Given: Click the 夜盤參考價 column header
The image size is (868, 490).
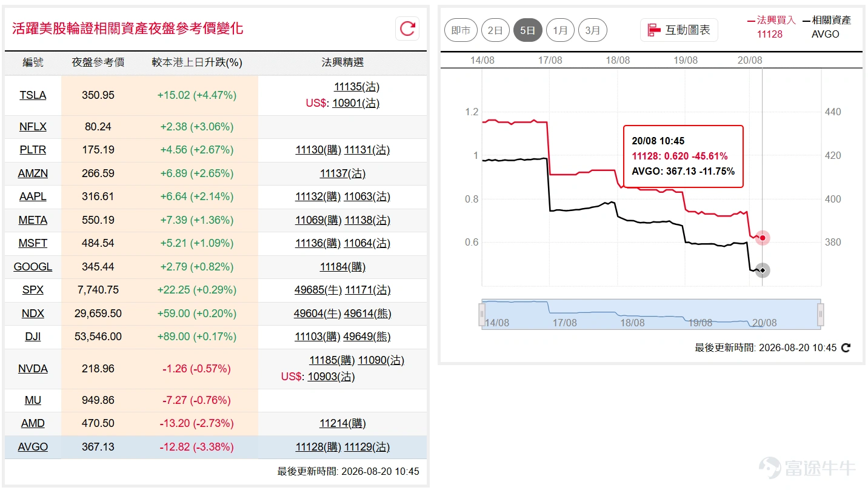Looking at the screenshot, I should pyautogui.click(x=98, y=62).
